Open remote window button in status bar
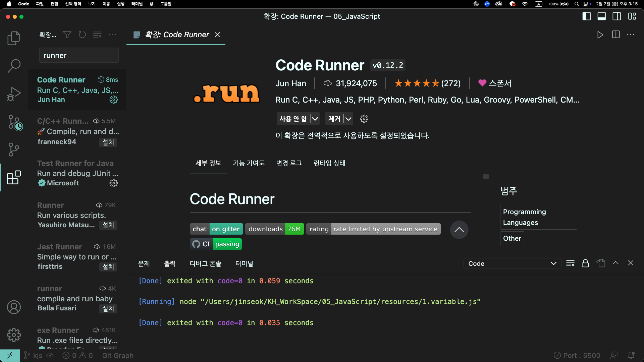The width and height of the screenshot is (644, 362). (10, 355)
